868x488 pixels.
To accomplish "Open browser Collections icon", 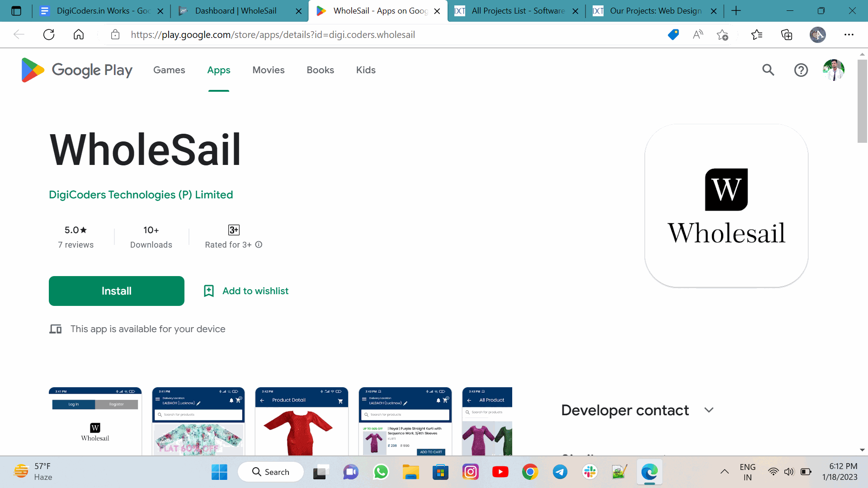I will click(787, 35).
